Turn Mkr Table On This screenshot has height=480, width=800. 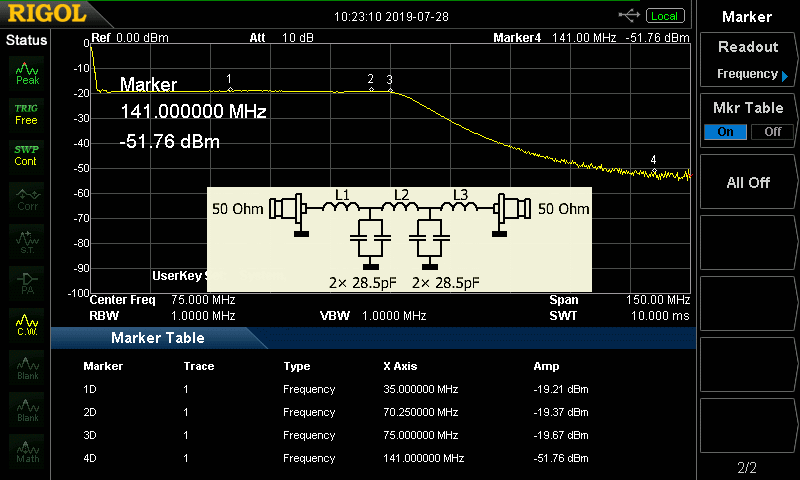pyautogui.click(x=725, y=132)
